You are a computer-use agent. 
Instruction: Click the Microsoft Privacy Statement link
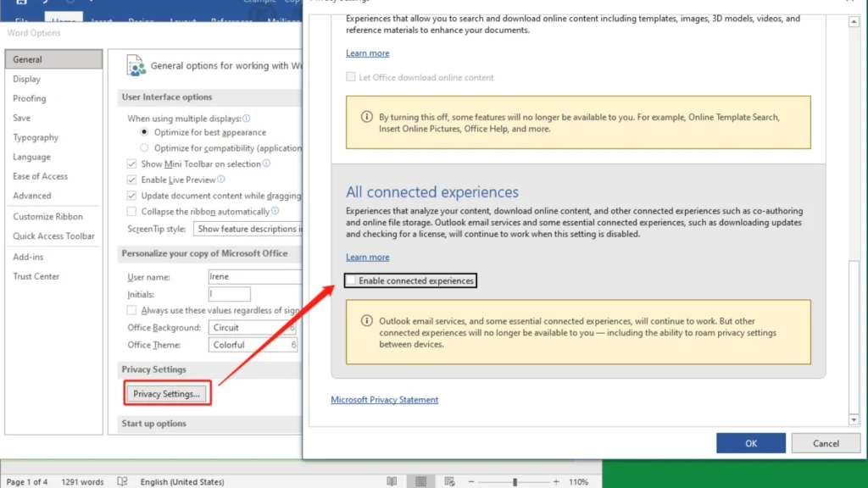tap(384, 399)
